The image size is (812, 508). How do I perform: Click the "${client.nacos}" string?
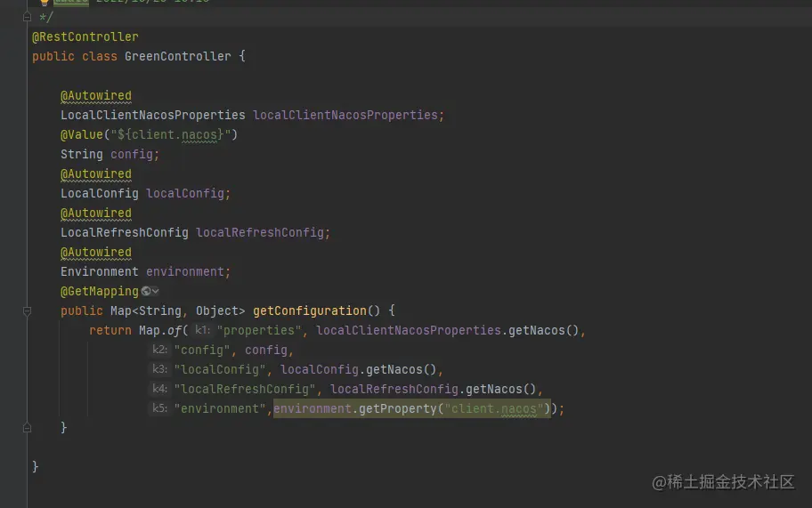pyautogui.click(x=170, y=134)
